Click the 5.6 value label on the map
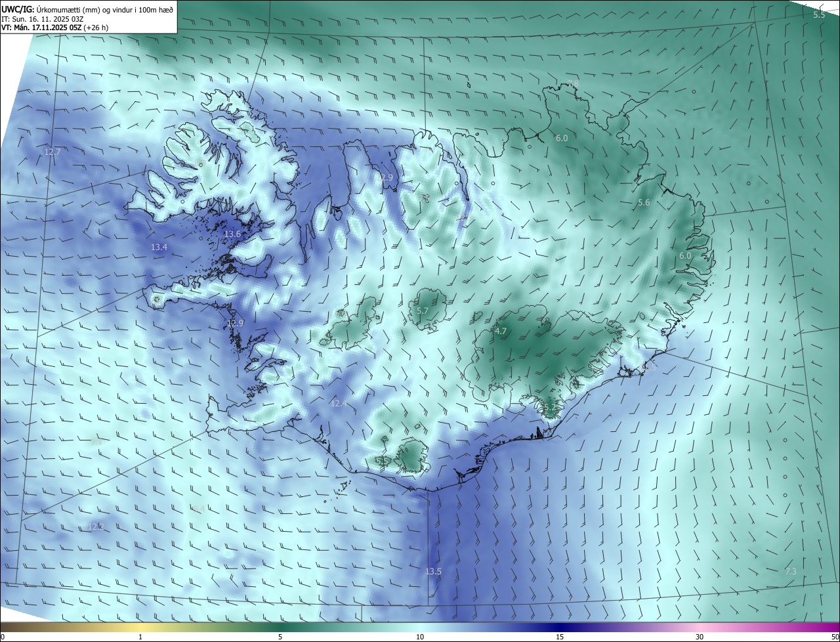Screen dimensions: 840x642 644,203
